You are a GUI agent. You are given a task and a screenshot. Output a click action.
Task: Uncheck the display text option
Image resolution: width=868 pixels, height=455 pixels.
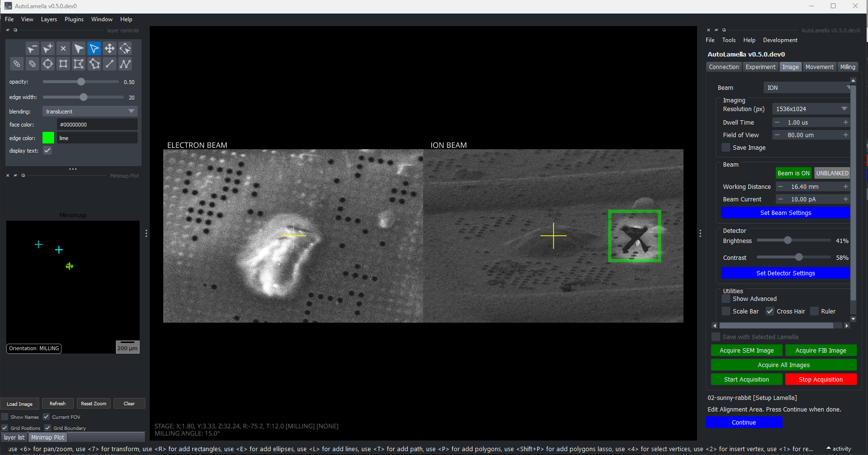(x=47, y=150)
